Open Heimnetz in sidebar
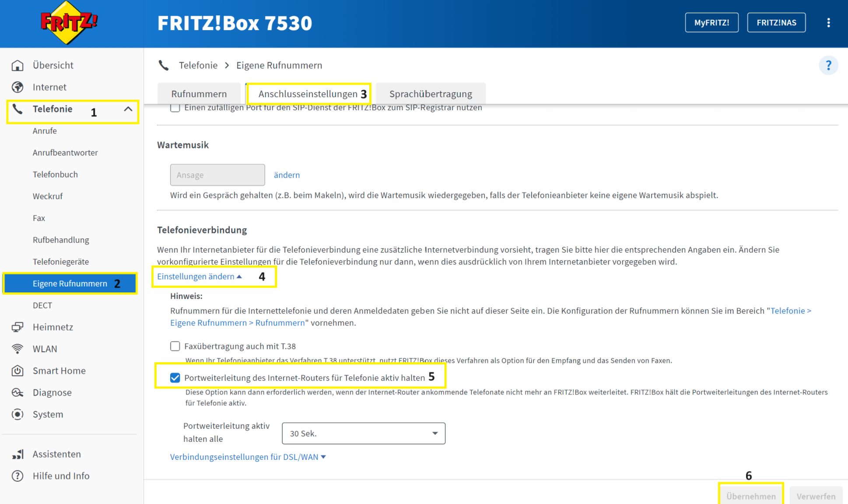This screenshot has height=504, width=848. pos(53,327)
